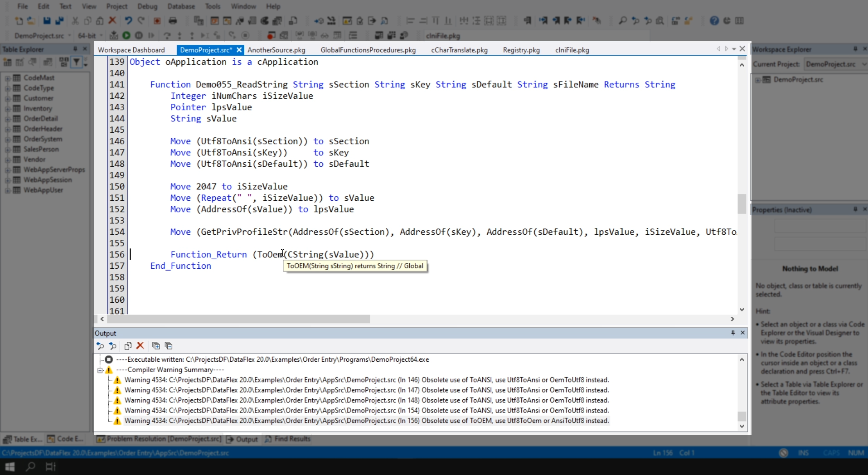This screenshot has width=868, height=475.
Task: Click the blue Help question mark icon
Action: click(x=714, y=21)
